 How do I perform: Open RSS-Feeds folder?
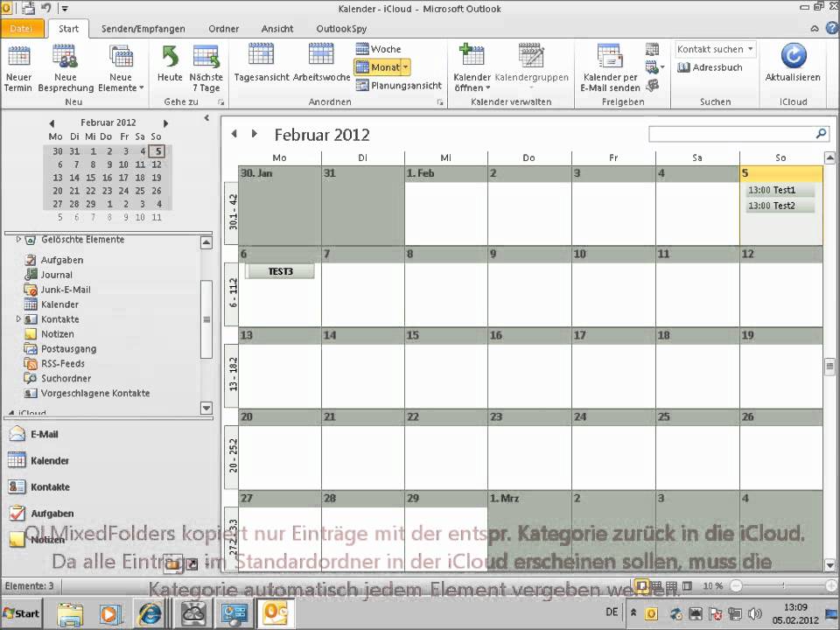click(54, 363)
